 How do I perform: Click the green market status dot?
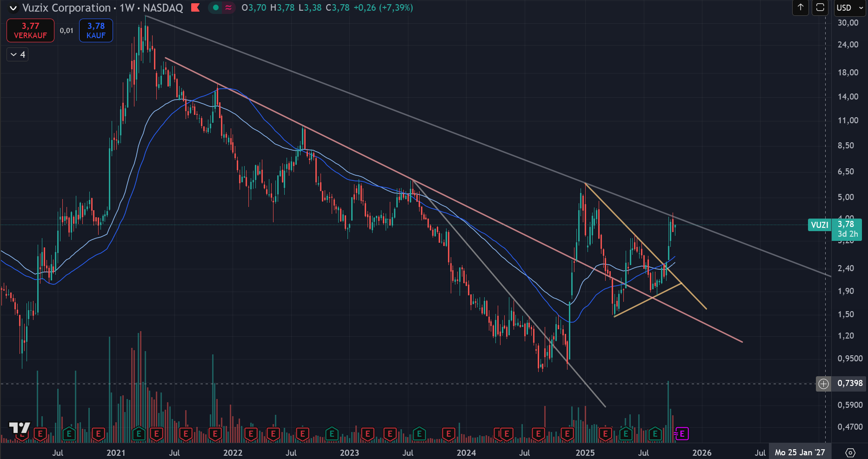[x=215, y=7]
